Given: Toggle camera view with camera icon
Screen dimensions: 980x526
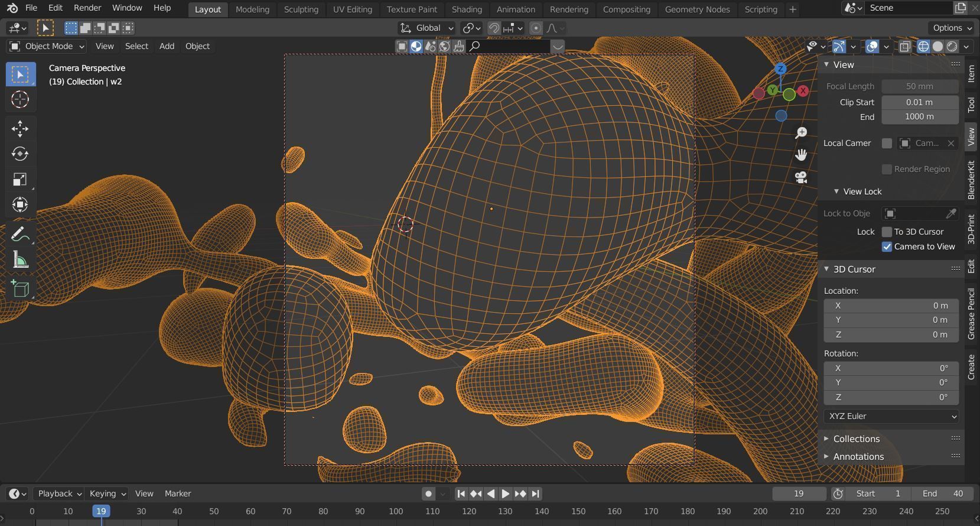Looking at the screenshot, I should tap(801, 178).
